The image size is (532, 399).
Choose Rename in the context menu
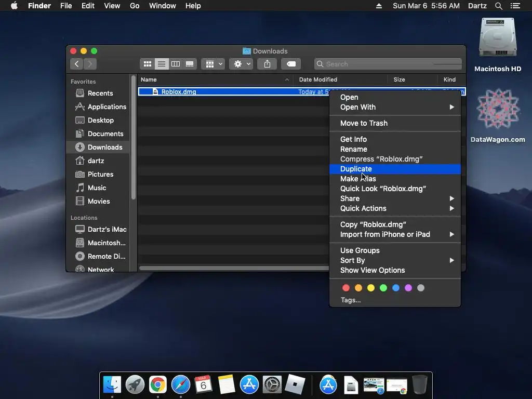click(x=395, y=149)
